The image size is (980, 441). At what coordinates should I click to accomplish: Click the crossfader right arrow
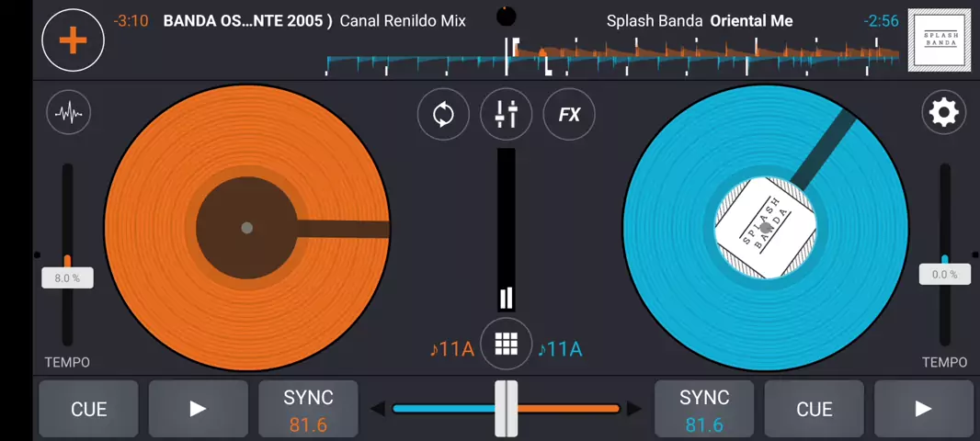click(634, 409)
